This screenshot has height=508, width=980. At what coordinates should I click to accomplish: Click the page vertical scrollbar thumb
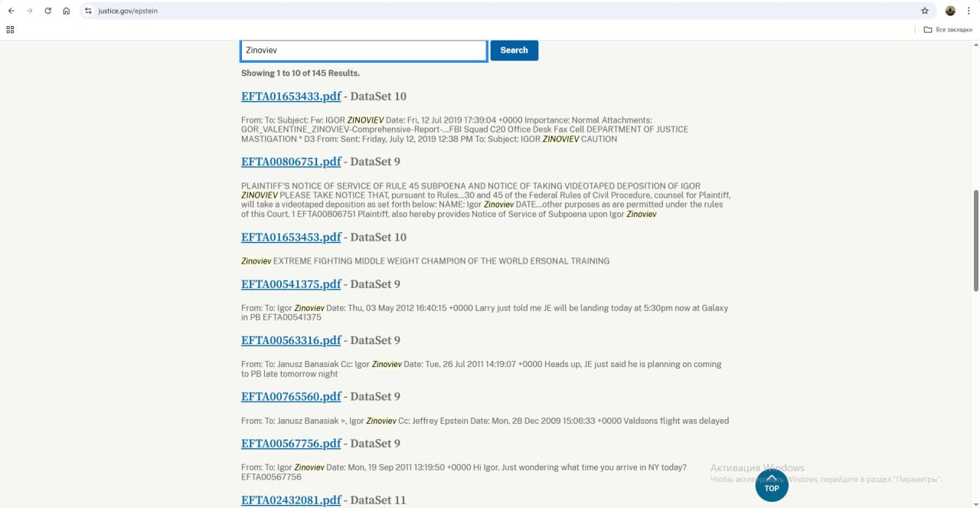[x=975, y=241]
